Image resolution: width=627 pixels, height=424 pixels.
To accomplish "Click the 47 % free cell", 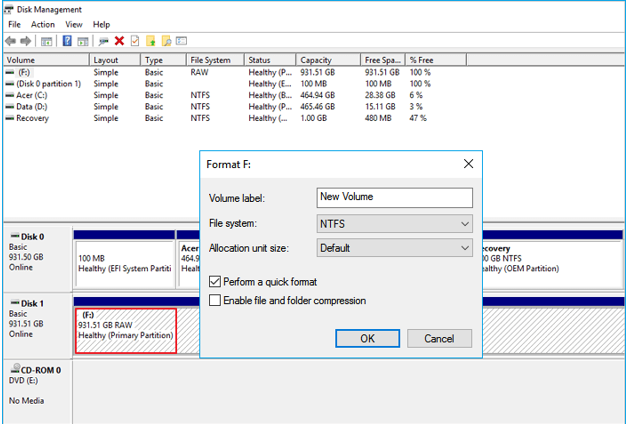I will [x=418, y=118].
